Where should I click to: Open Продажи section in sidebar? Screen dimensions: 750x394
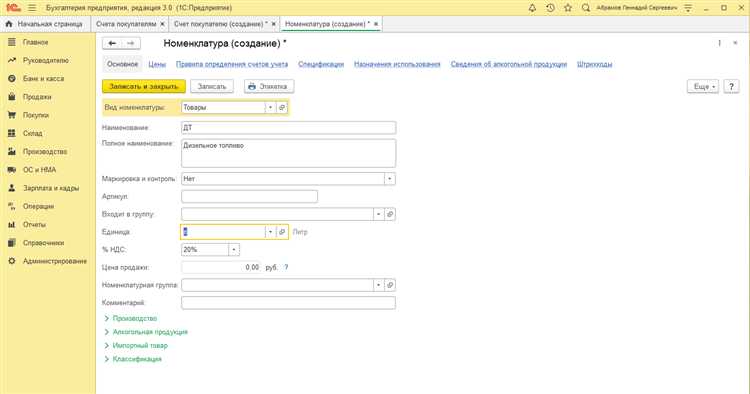(37, 97)
